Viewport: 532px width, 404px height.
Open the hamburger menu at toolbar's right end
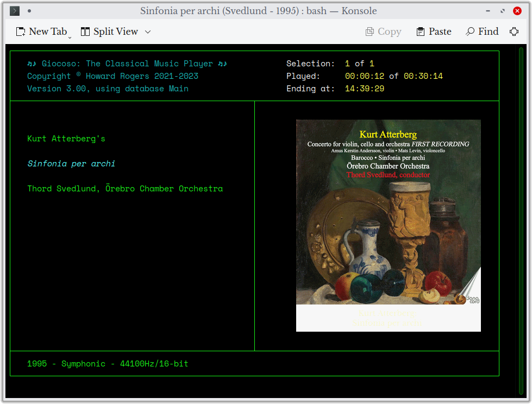coord(514,32)
